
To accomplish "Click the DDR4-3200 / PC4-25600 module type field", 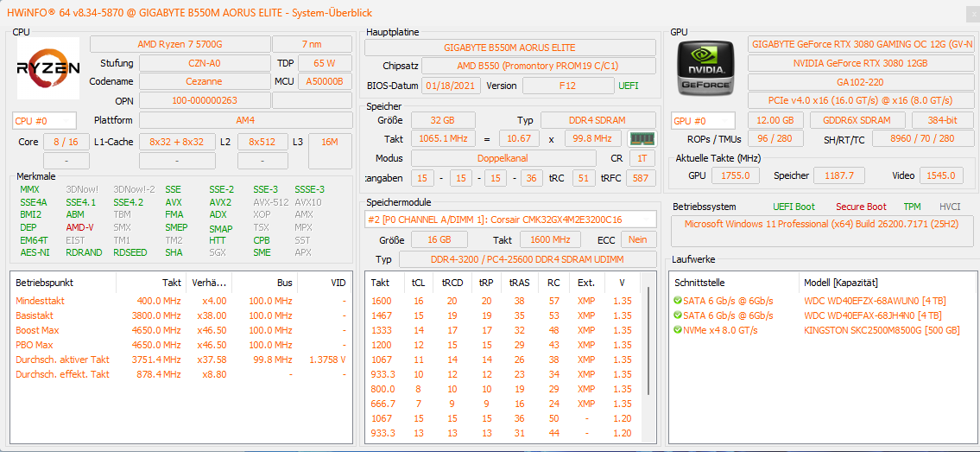I will click(x=527, y=259).
